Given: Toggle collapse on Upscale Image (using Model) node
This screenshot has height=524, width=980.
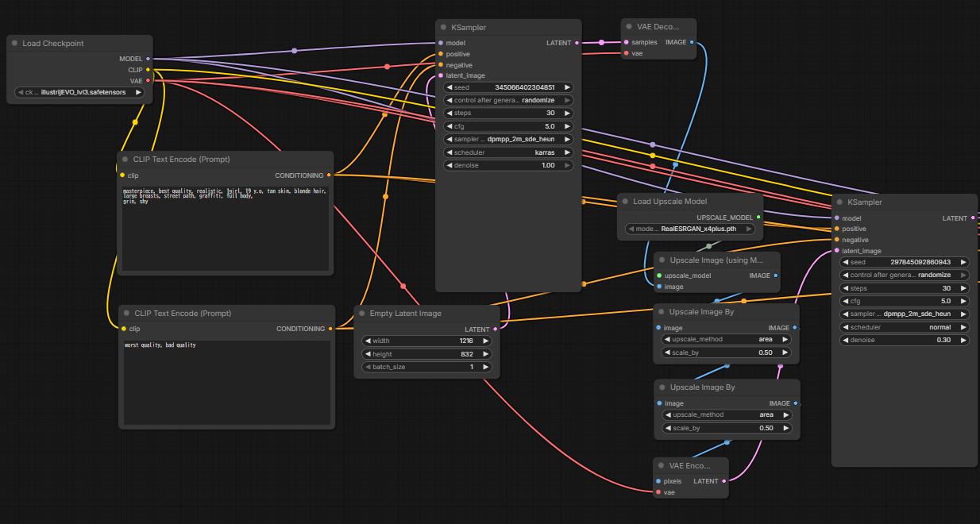Looking at the screenshot, I should point(662,260).
